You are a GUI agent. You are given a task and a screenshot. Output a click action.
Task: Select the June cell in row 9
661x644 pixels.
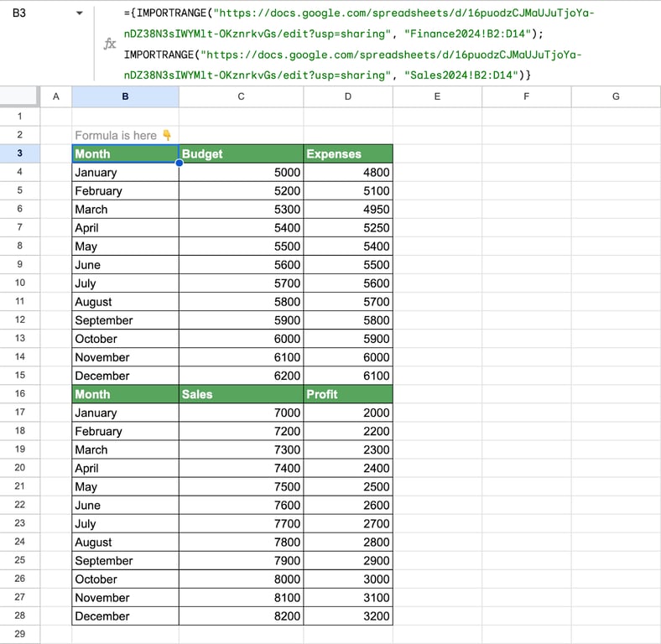click(125, 265)
